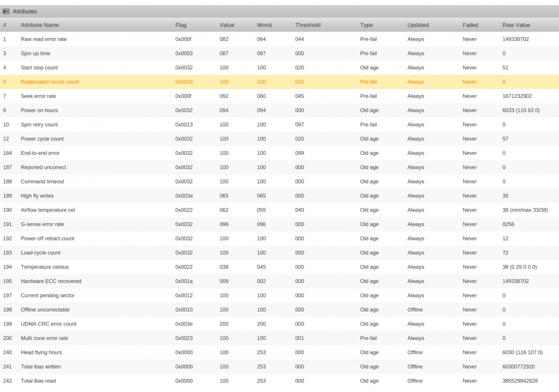Click the Threshold column header
This screenshot has width=559, height=392.
(307, 25)
